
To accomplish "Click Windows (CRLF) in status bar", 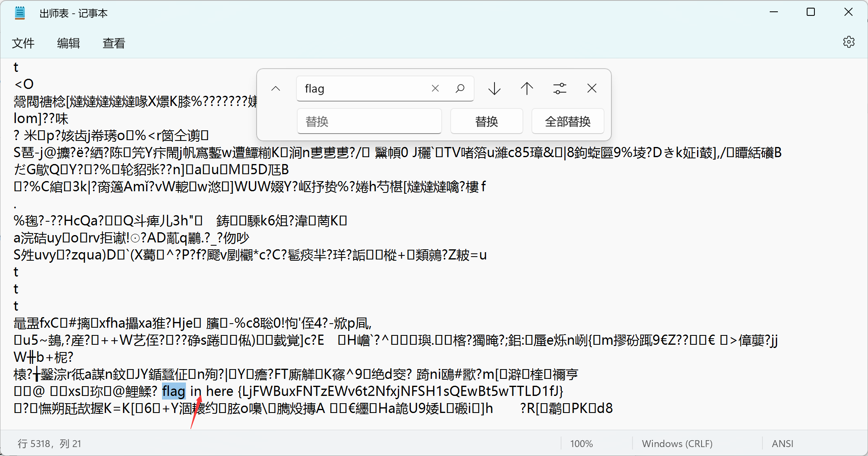I will [677, 444].
